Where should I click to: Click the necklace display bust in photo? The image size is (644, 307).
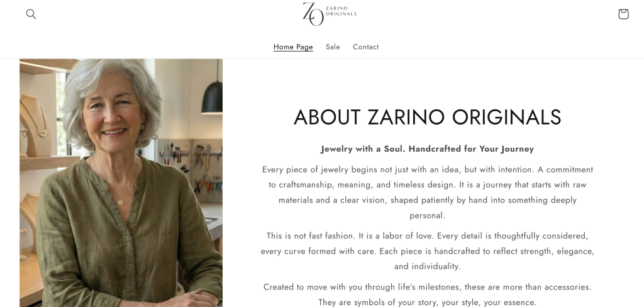point(31,116)
